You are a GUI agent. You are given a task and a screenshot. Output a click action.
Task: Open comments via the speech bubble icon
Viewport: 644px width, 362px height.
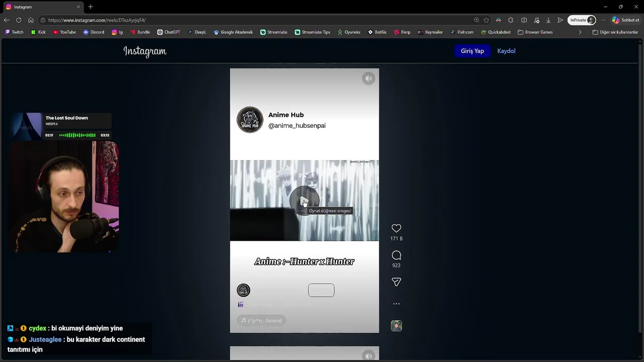pyautogui.click(x=396, y=255)
